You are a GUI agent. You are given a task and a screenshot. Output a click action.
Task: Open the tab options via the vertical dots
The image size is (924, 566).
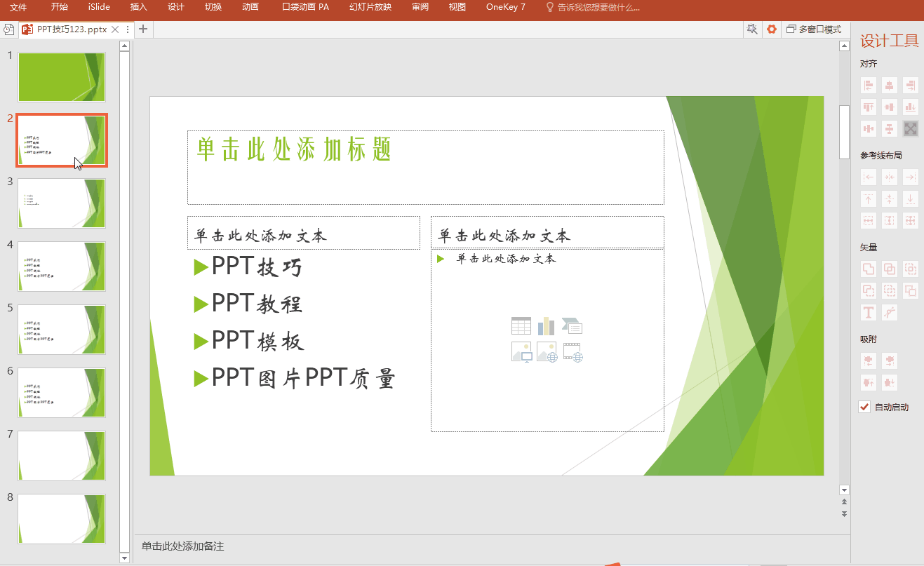pyautogui.click(x=127, y=29)
